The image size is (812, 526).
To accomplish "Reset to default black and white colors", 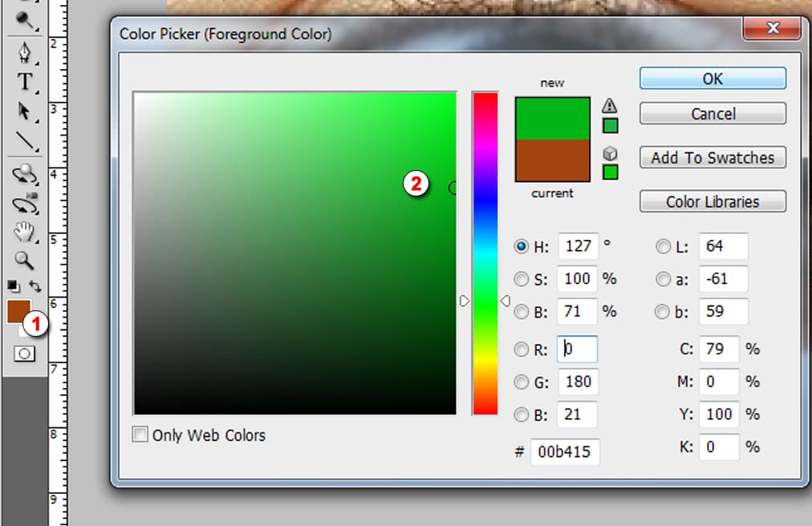I will [x=14, y=285].
